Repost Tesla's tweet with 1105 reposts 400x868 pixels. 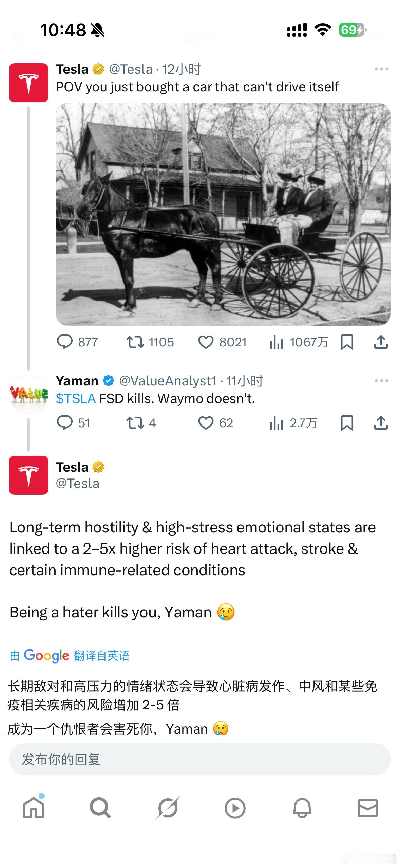pos(150,342)
